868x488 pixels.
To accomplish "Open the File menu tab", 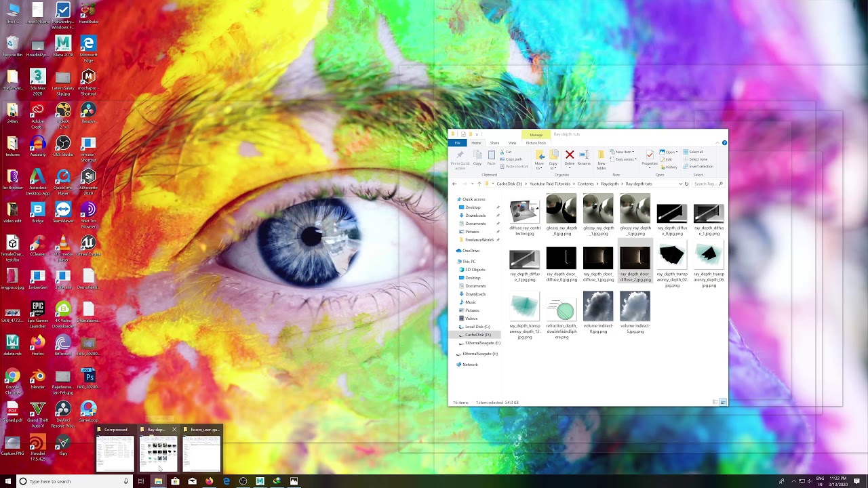I will [x=458, y=143].
